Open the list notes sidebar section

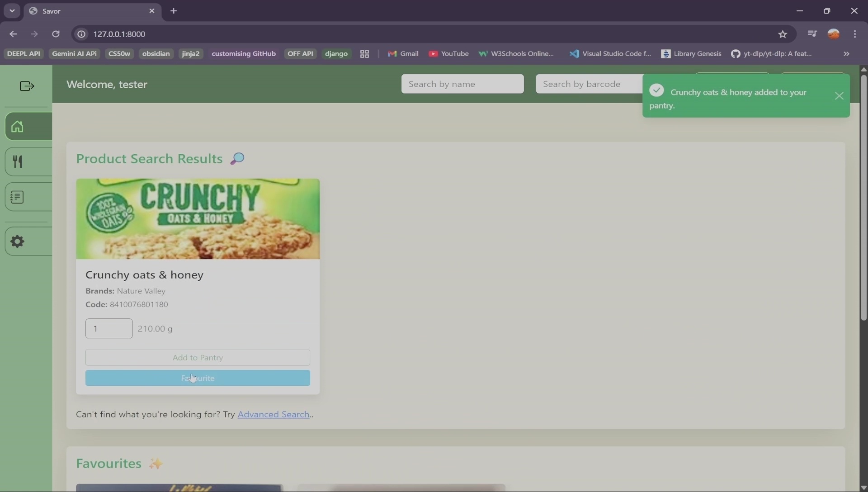point(28,197)
